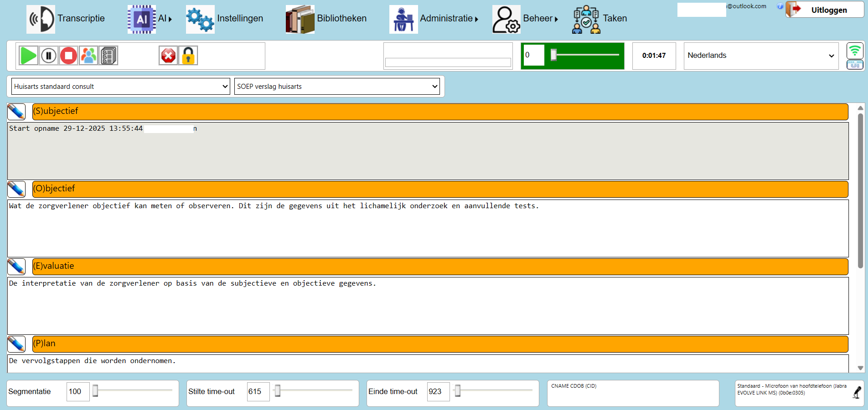
Task: Expand the SOEP verslag huisarts dropdown
Action: tap(337, 87)
